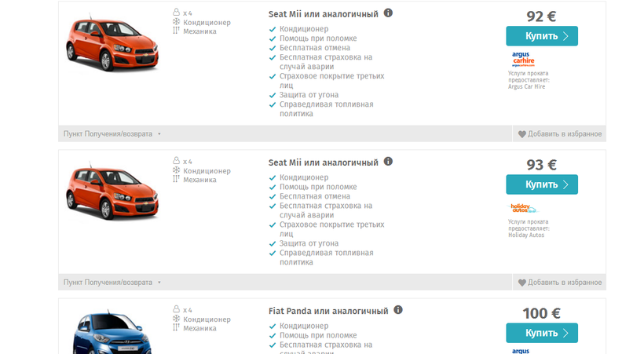Click info icon next to Fiat Panda
The image size is (644, 354).
point(398,310)
